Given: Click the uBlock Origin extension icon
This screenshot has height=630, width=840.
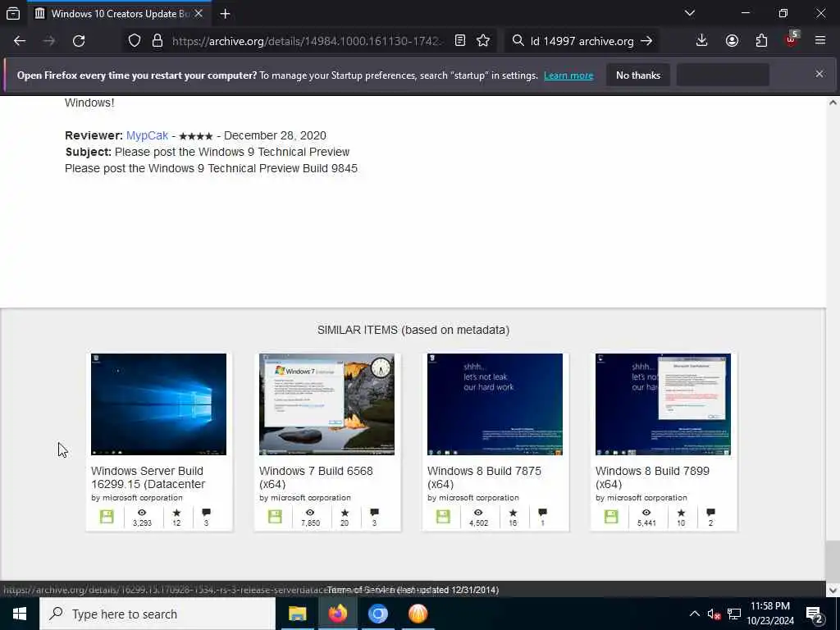Looking at the screenshot, I should [792, 40].
